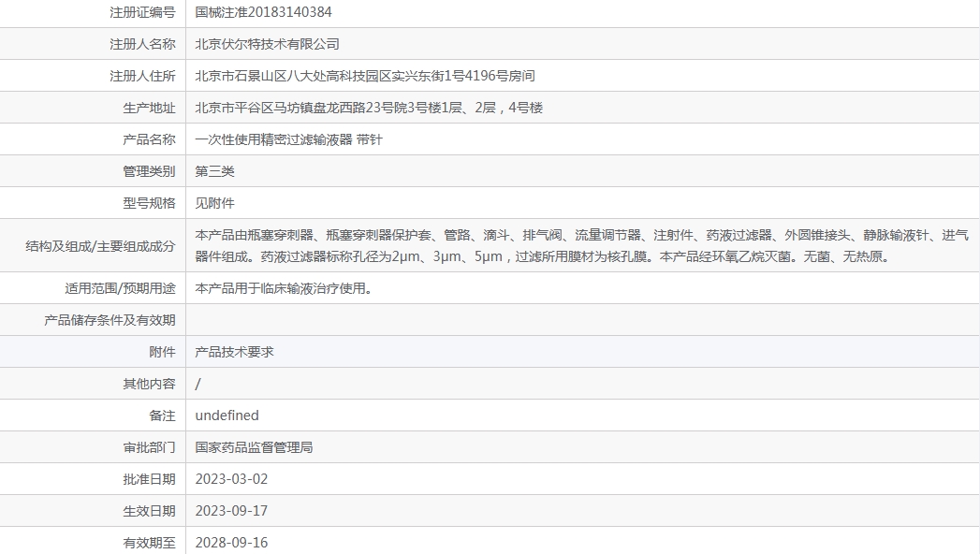Select the undefined remark value
Image resolution: width=980 pixels, height=554 pixels.
click(227, 416)
